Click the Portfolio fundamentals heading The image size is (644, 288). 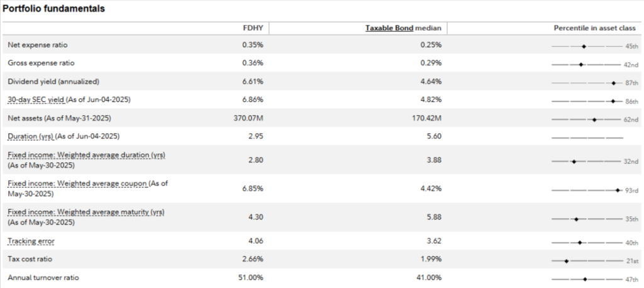point(53,9)
